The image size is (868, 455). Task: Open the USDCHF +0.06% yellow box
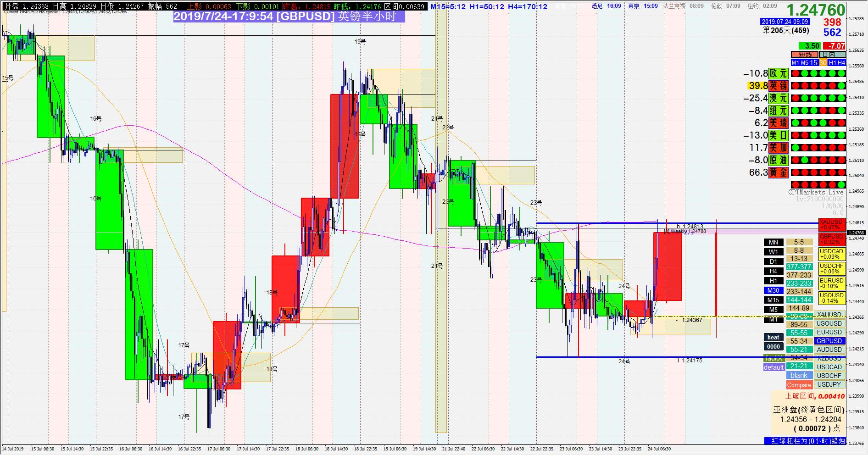click(832, 269)
